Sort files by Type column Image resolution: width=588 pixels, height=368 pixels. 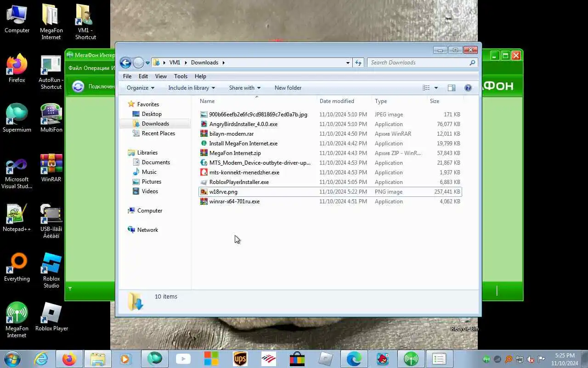400,101
